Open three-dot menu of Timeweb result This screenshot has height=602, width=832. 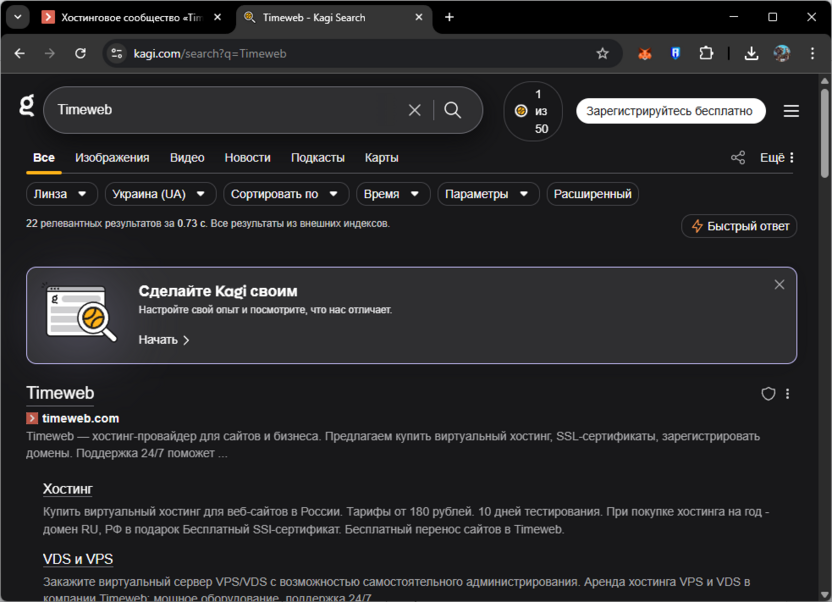tap(787, 394)
